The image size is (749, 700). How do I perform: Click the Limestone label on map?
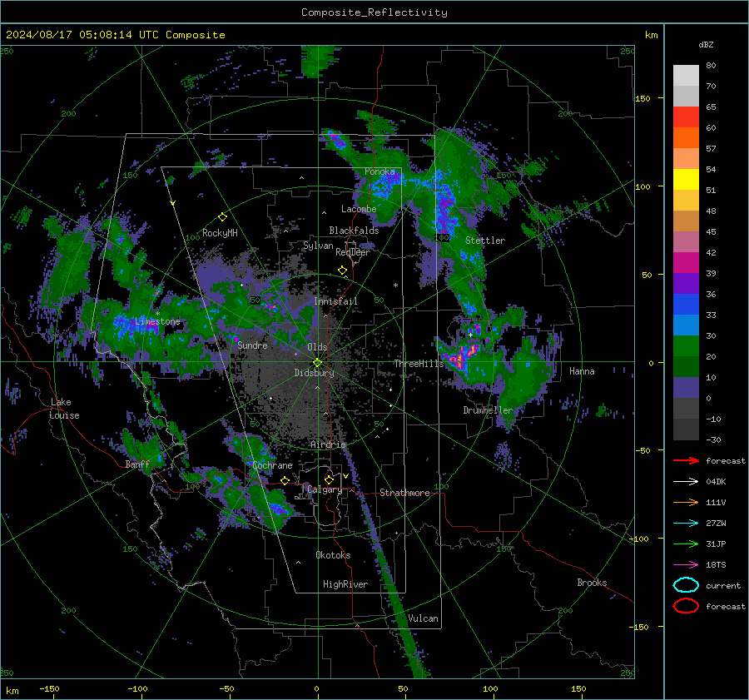tap(157, 321)
